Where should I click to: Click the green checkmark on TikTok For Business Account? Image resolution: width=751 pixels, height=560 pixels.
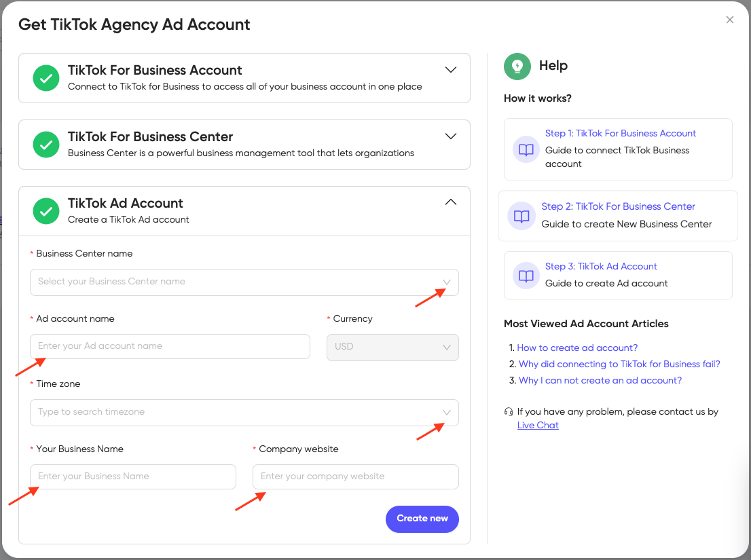point(45,78)
